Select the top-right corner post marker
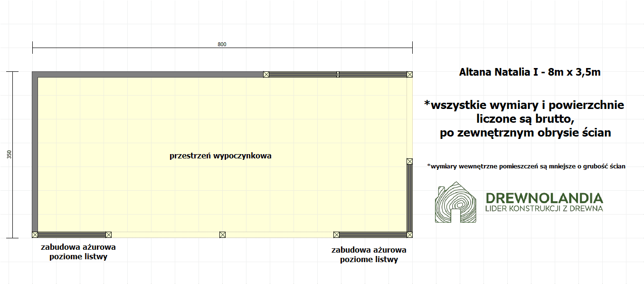 click(x=410, y=74)
